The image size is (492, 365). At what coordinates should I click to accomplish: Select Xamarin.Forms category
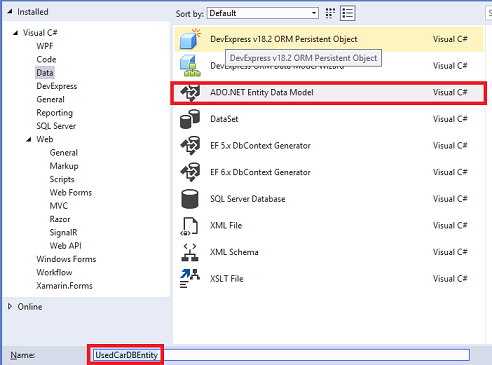[64, 286]
